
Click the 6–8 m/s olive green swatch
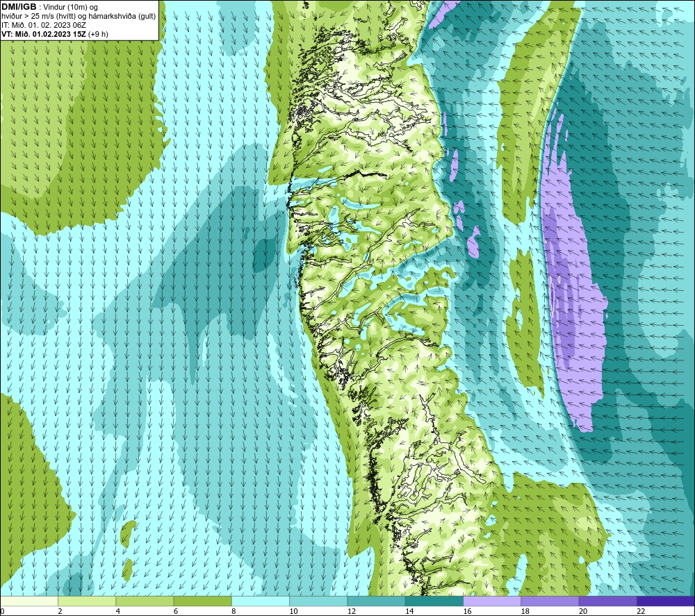click(x=202, y=601)
